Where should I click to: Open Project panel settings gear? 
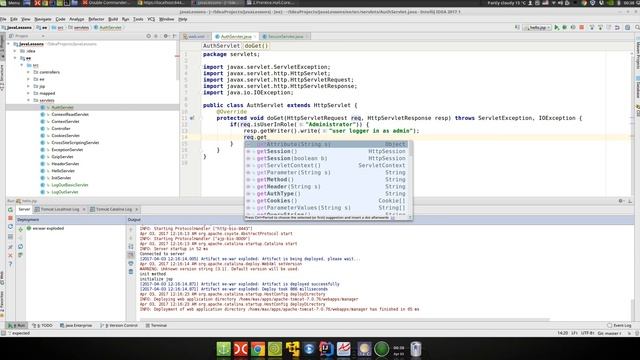(166, 36)
